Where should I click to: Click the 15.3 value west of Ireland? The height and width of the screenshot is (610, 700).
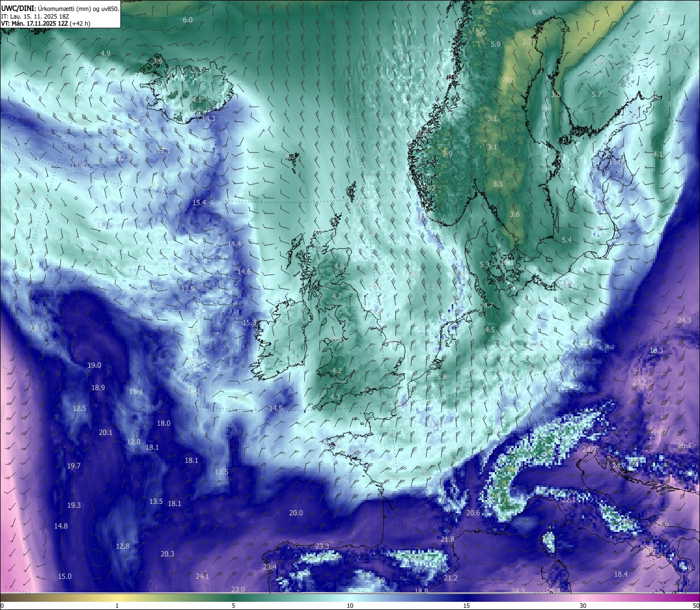(x=249, y=323)
